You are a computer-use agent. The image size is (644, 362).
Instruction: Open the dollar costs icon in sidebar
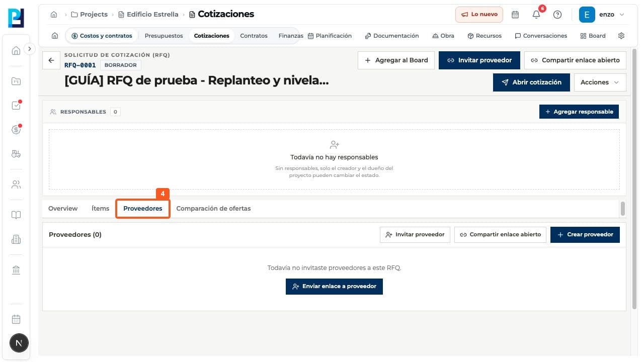pos(16,130)
